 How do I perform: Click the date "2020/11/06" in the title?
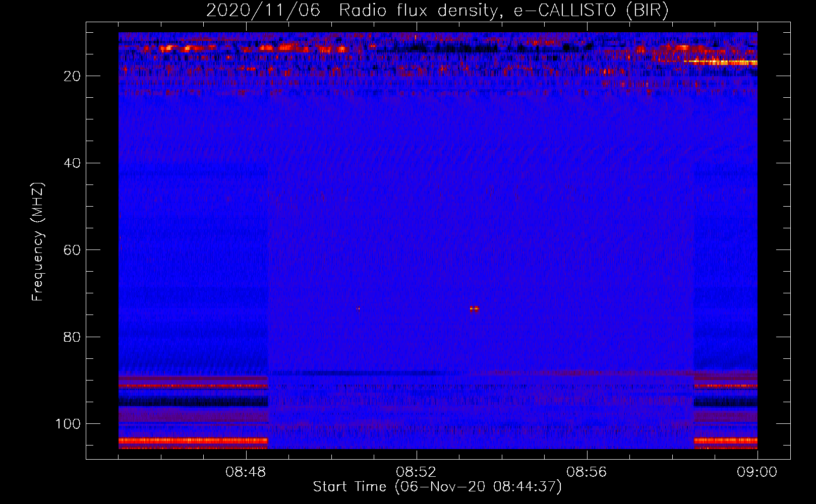(x=263, y=11)
